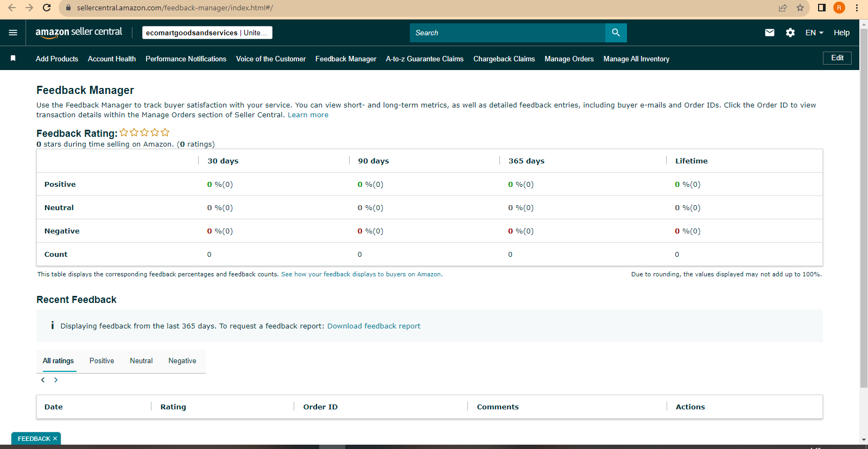This screenshot has height=449, width=868.
Task: Close the FEEDBACK widget with the X
Action: tap(55, 439)
